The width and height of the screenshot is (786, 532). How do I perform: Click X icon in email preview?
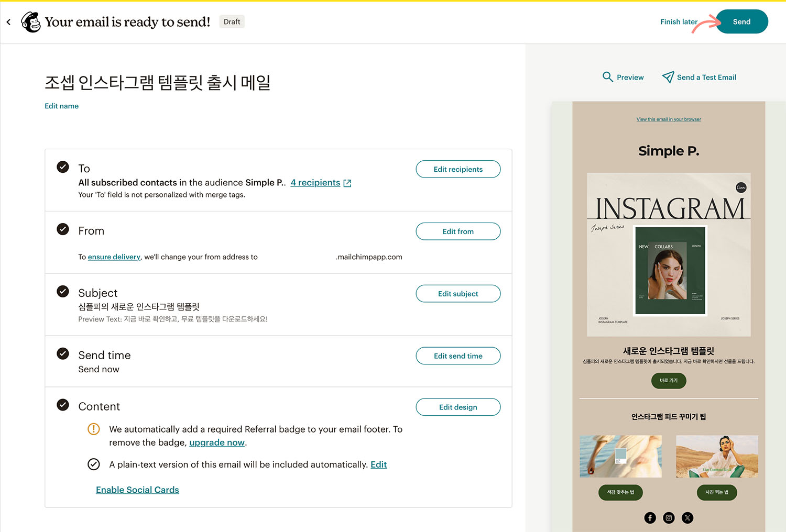(x=687, y=518)
